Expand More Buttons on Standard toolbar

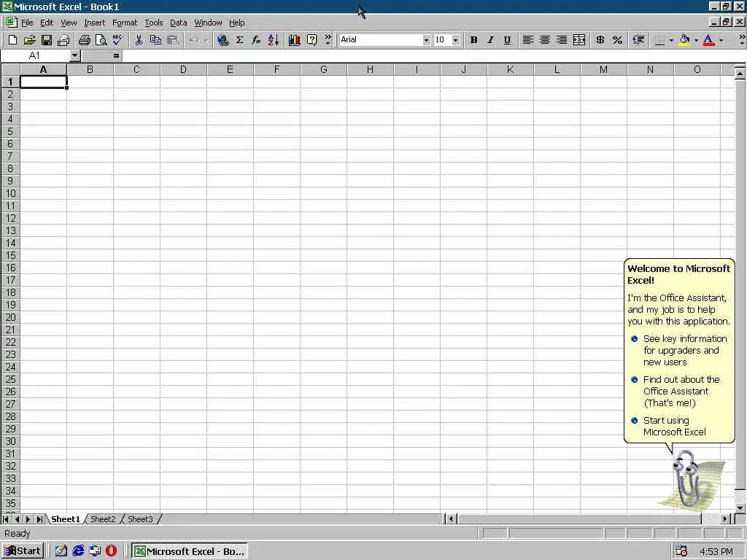point(328,41)
